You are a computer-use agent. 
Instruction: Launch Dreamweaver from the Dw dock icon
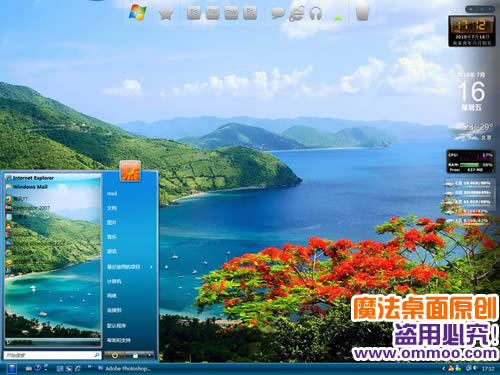click(x=231, y=13)
